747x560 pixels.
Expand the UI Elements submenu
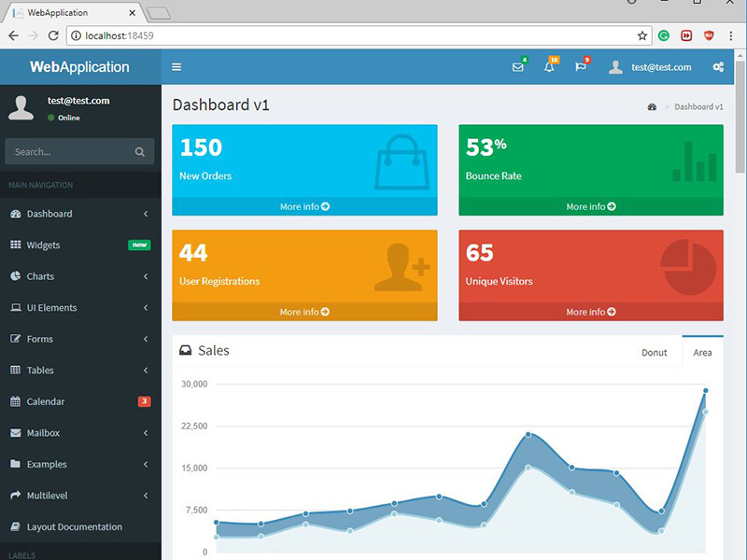pyautogui.click(x=79, y=308)
